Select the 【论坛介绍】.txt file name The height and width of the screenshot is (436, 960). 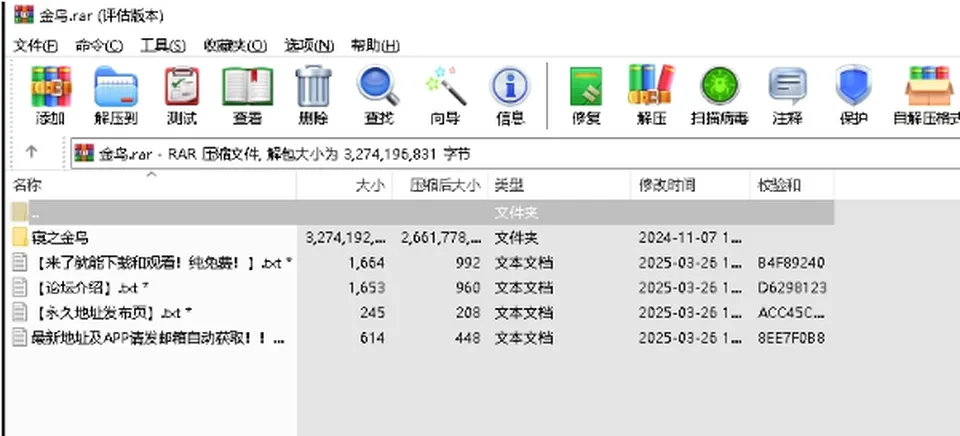90,287
